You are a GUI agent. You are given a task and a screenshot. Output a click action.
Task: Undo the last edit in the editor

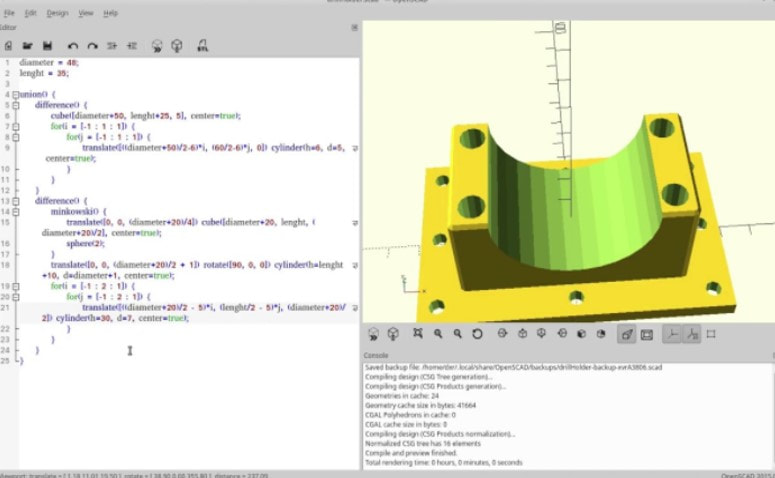[x=73, y=45]
